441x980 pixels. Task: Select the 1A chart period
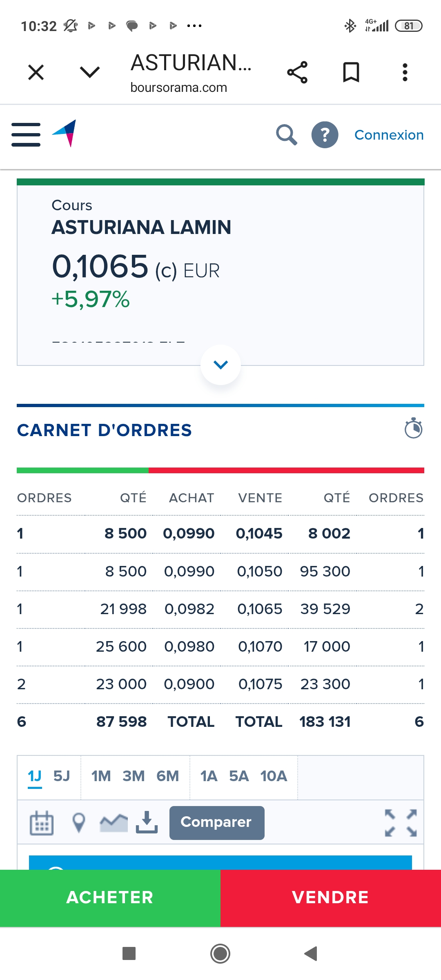tap(209, 776)
